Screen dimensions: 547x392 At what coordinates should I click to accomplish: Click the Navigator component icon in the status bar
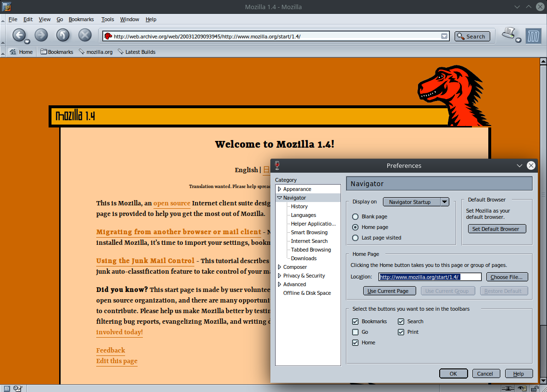pyautogui.click(x=7, y=389)
